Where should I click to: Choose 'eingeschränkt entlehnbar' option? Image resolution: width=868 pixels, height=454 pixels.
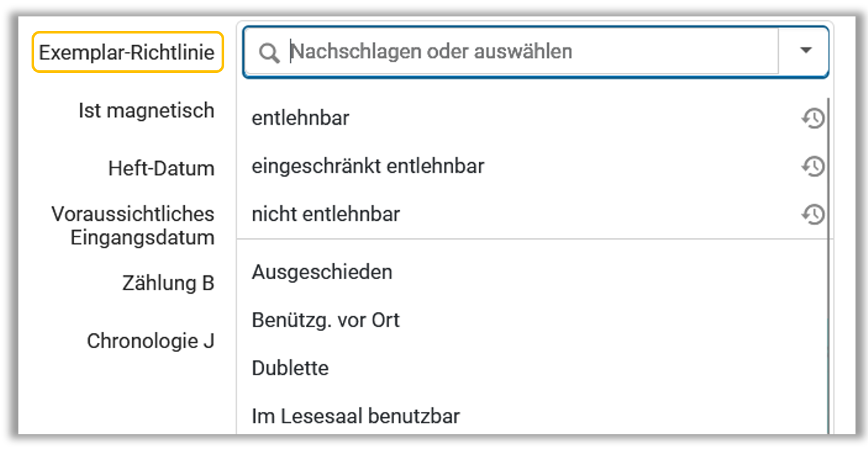368,167
